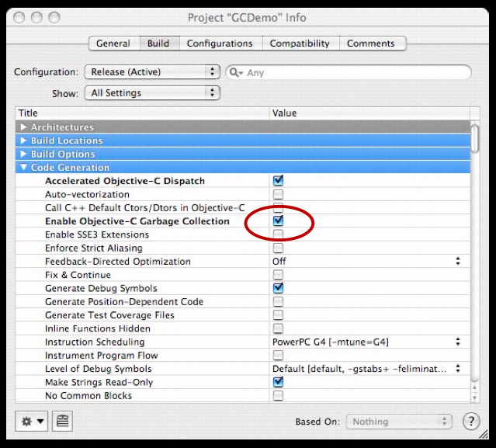Enable the Auto-vectorization checkbox
Viewport: 496px width, 448px height.
[278, 194]
